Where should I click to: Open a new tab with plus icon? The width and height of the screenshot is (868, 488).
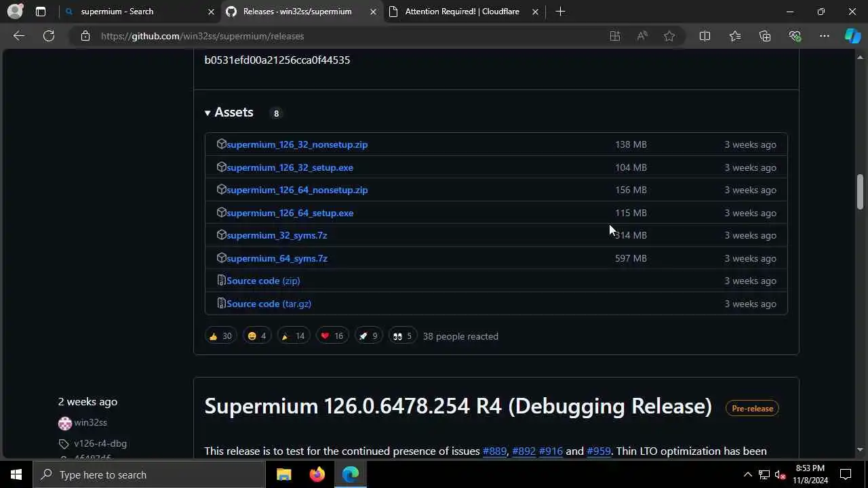point(560,12)
